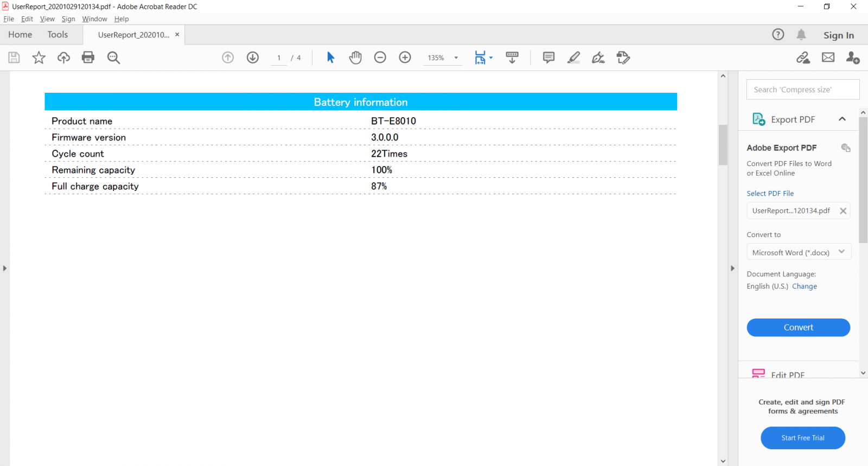This screenshot has width=868, height=466.
Task: Click the Save file icon
Action: coord(14,58)
